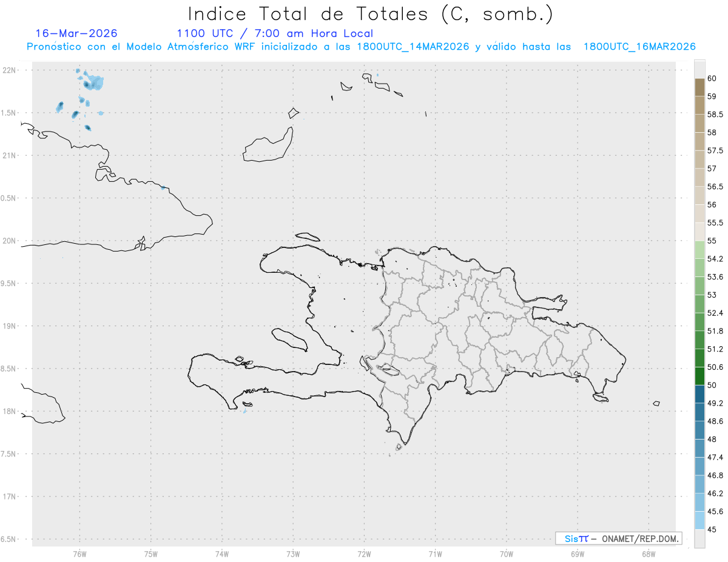Viewport: 728px width, 562px height.
Task: Pick the dark green swatch between 50 and 50.6
Action: pyautogui.click(x=699, y=376)
